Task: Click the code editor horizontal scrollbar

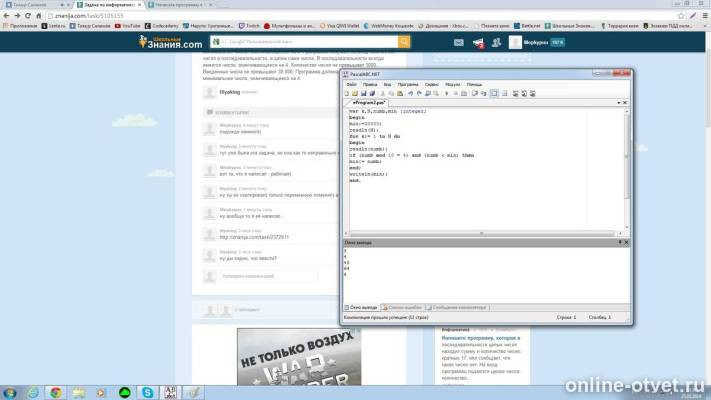Action: (483, 234)
